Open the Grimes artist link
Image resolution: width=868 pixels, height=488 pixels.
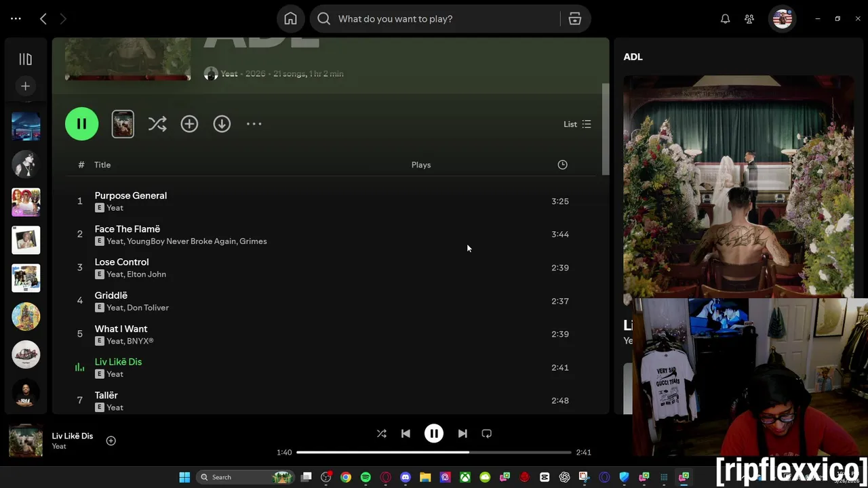point(253,241)
